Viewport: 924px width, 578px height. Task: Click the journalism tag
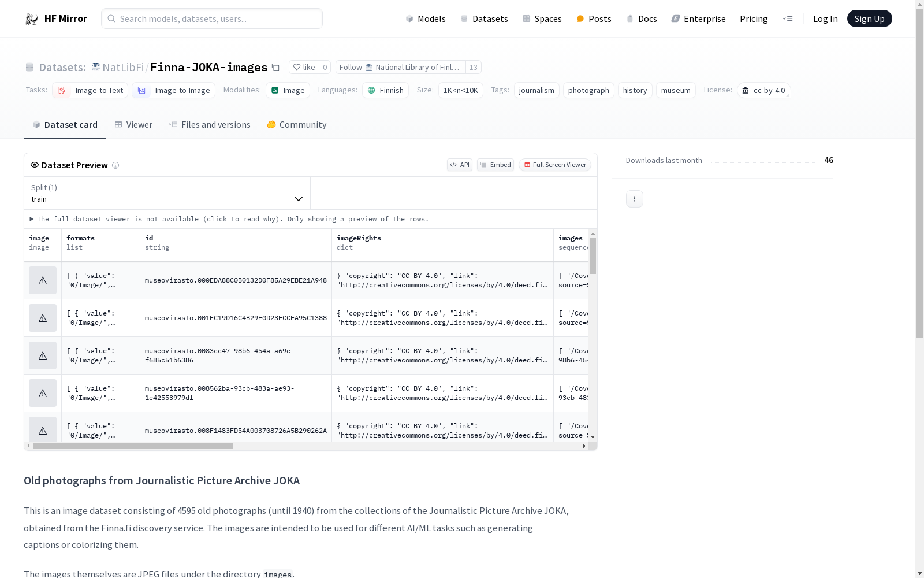536,90
